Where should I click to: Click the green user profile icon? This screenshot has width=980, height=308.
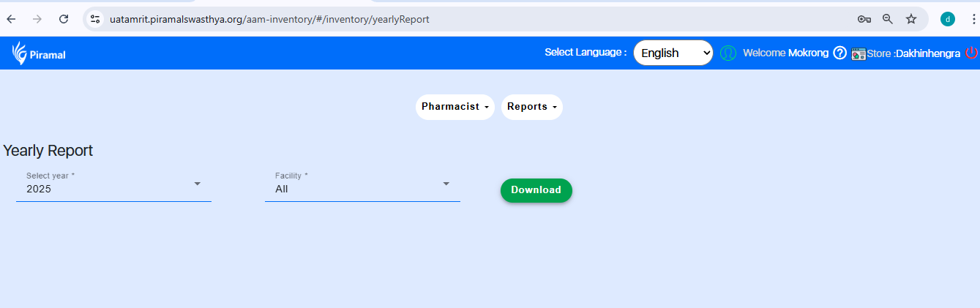(727, 53)
